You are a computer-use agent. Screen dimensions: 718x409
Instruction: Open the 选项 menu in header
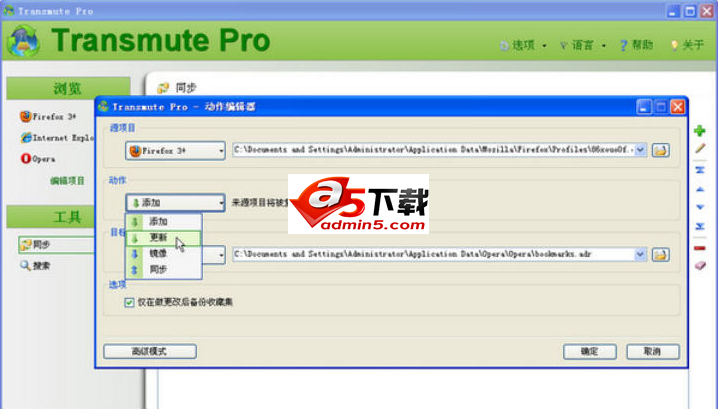pos(523,45)
